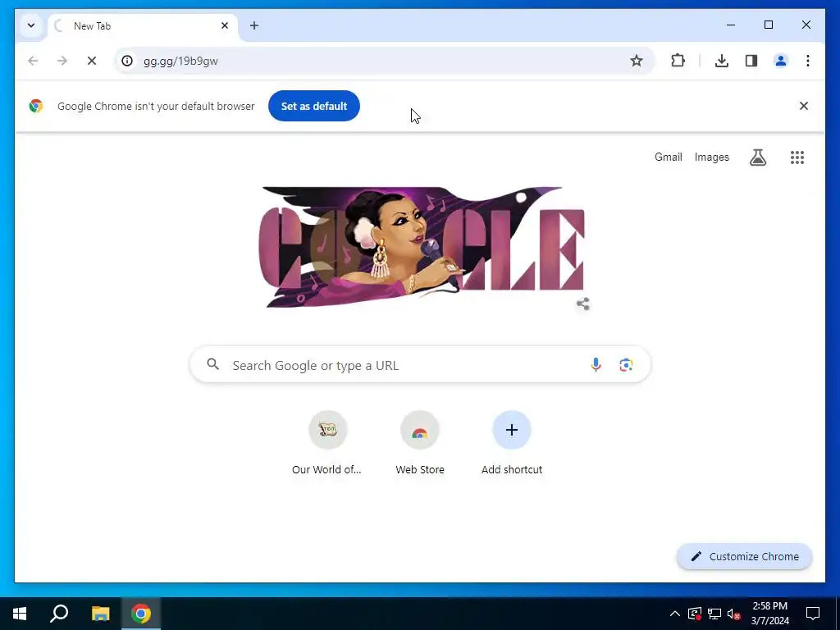Open the Images link
Image resolution: width=840 pixels, height=630 pixels.
711,157
